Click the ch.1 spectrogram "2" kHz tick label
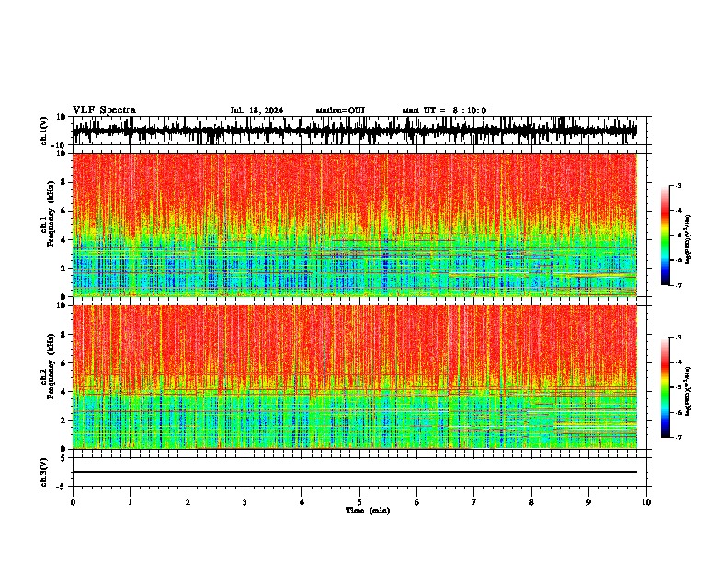 point(63,268)
